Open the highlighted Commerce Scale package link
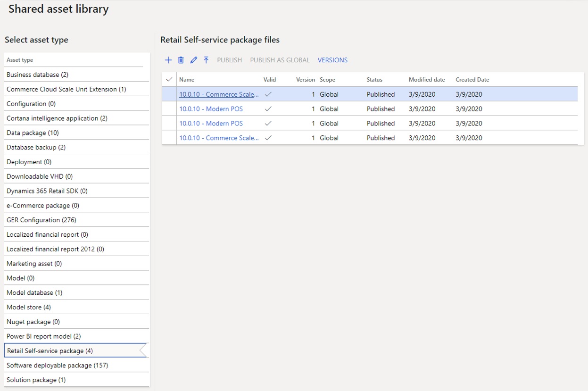The height and width of the screenshot is (391, 588). click(219, 94)
